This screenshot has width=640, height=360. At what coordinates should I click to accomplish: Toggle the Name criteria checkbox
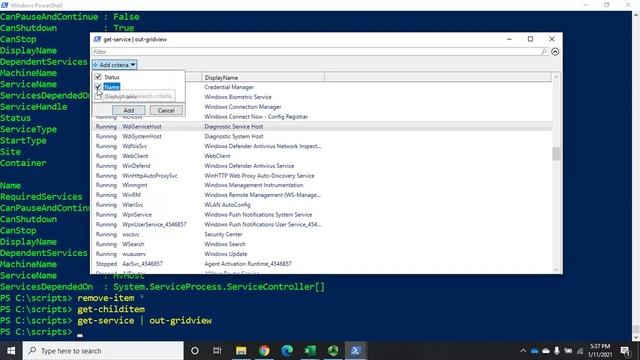98,87
